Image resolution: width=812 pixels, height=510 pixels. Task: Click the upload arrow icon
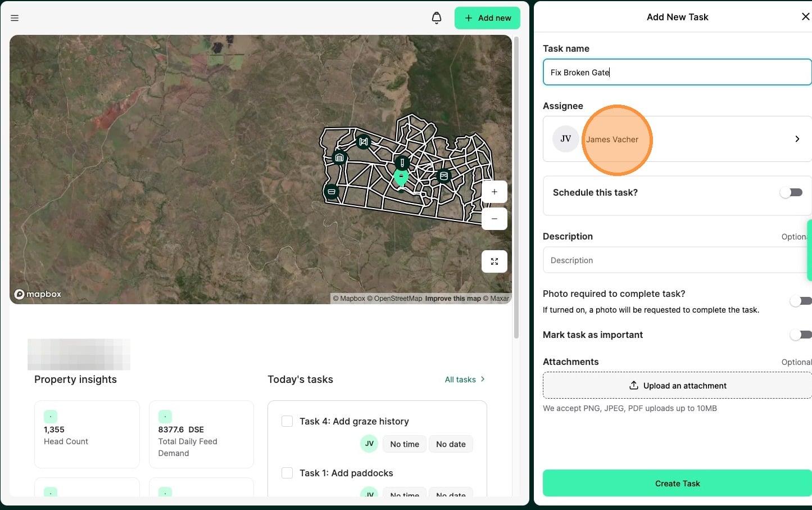tap(634, 385)
